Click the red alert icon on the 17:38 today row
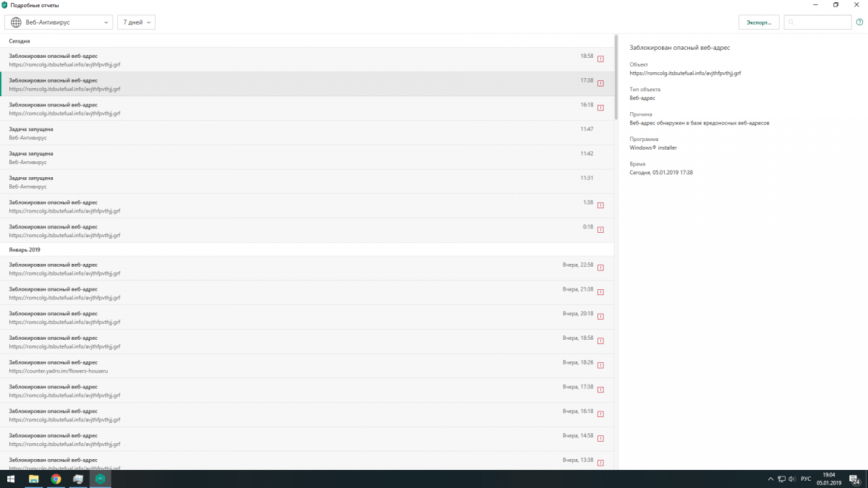The height and width of the screenshot is (488, 868). coord(600,84)
